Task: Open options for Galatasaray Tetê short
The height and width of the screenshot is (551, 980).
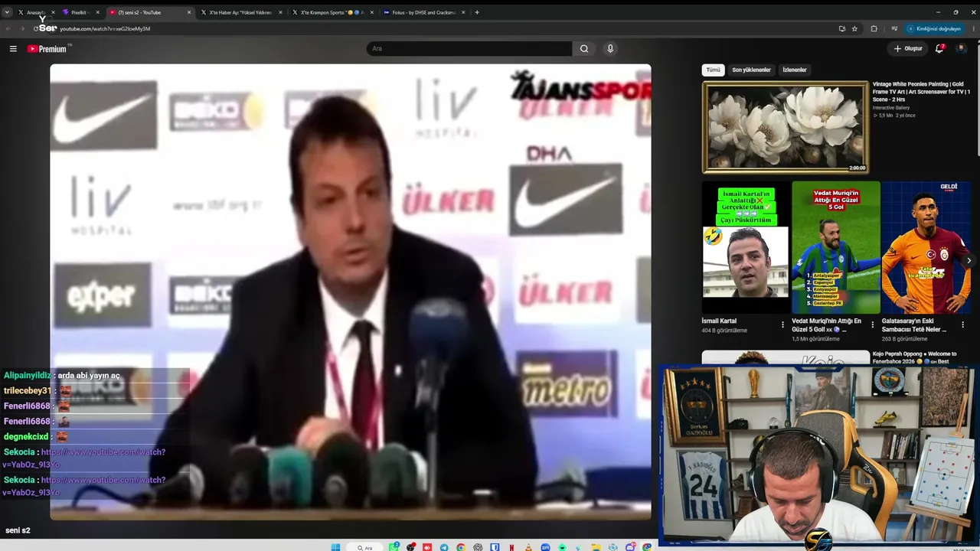Action: pyautogui.click(x=962, y=324)
